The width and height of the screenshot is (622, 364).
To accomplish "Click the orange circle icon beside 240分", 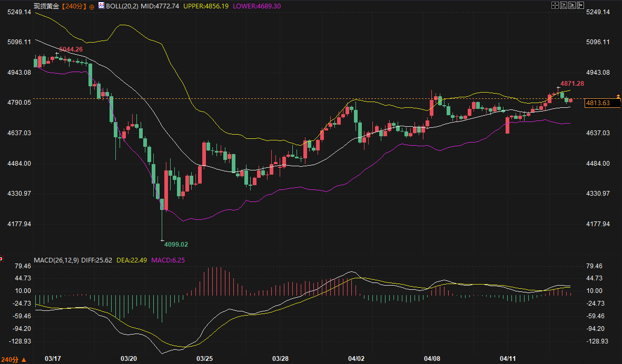I will click(x=93, y=6).
